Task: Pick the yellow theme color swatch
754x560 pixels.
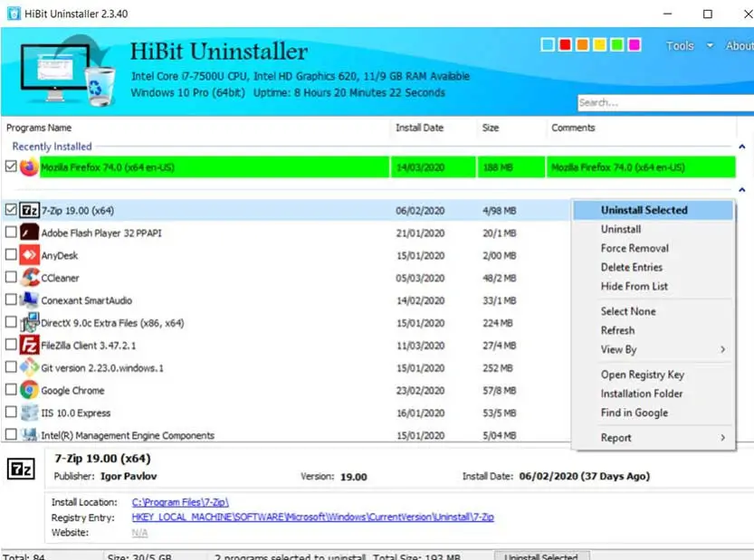Action: coord(599,44)
